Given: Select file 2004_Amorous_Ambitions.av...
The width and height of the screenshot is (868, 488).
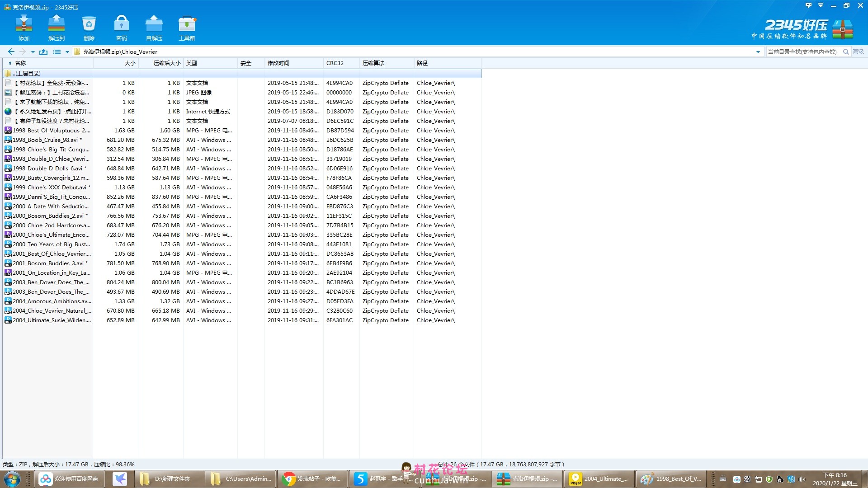Looking at the screenshot, I should tap(242, 301).
